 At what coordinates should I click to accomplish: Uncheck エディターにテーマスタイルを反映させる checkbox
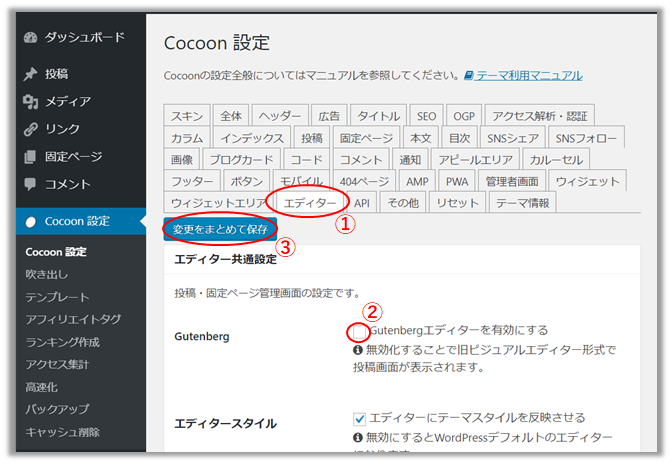click(359, 419)
